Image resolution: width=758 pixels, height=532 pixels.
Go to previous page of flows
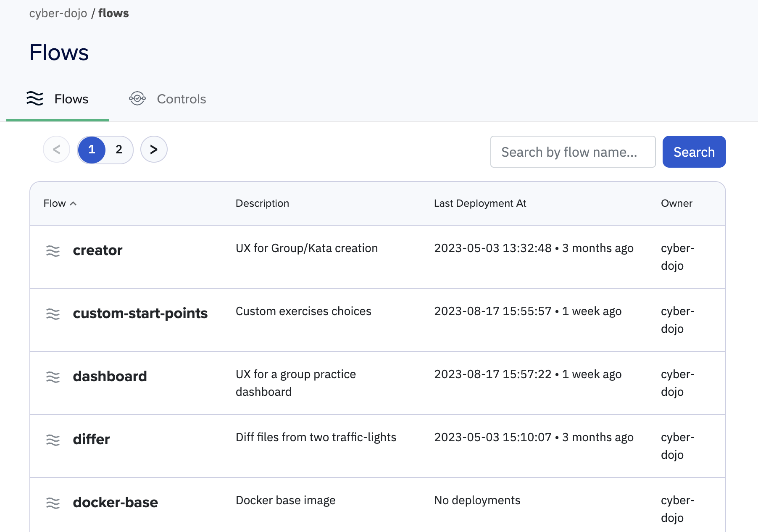[57, 149]
